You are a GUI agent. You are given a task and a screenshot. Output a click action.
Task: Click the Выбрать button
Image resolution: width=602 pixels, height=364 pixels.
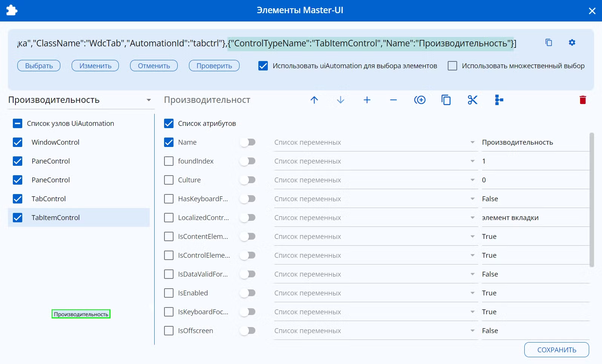pos(39,66)
